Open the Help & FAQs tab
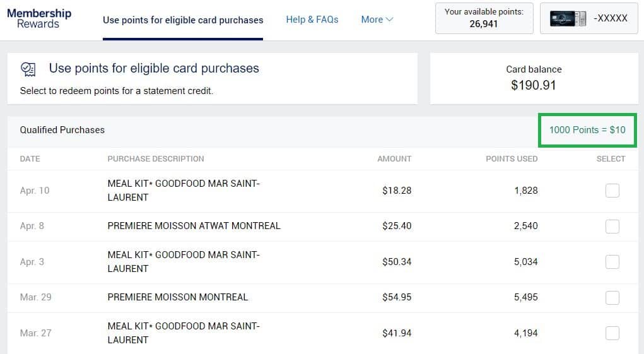Screen dimensions: 644x354 pos(312,20)
